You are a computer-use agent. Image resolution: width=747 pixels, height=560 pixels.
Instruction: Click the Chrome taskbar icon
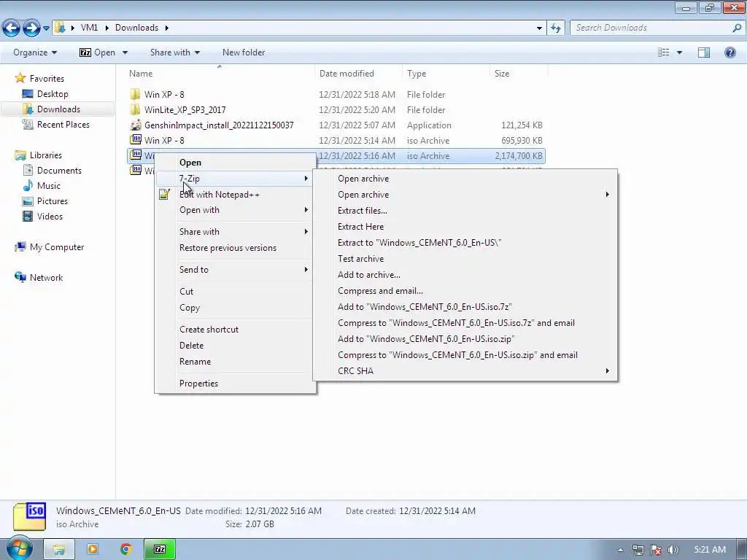[125, 549]
